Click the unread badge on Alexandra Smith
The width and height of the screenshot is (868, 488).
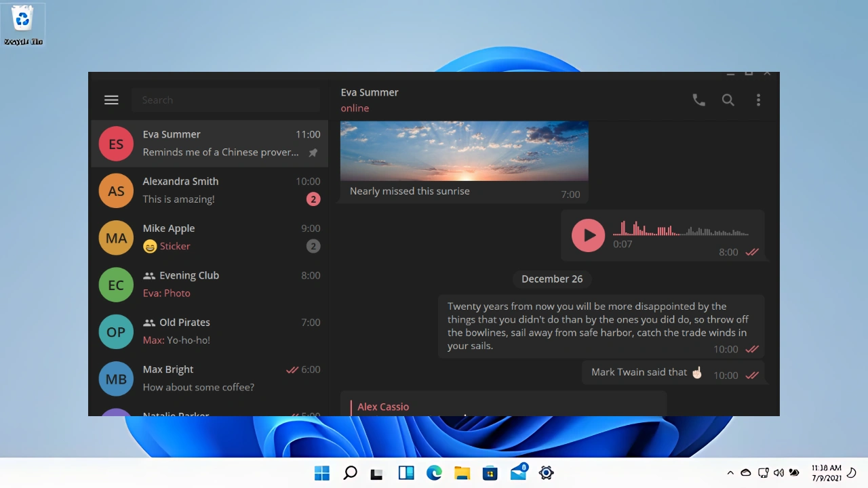point(313,199)
